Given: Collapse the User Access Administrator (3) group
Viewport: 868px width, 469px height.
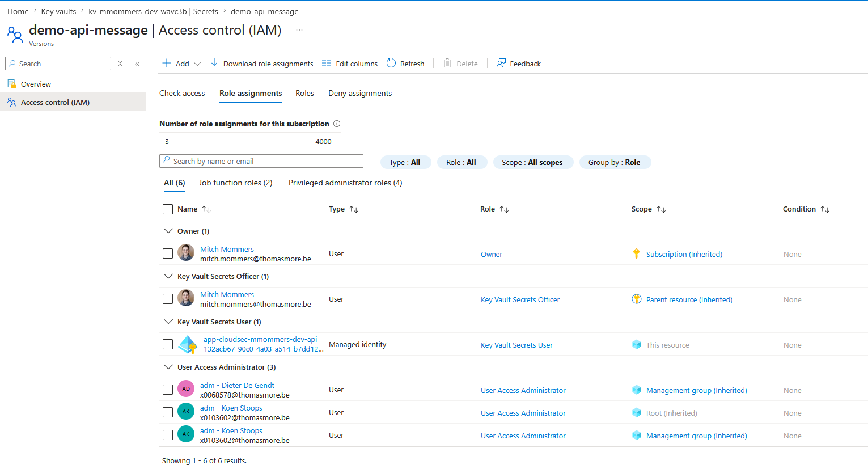Looking at the screenshot, I should [x=168, y=367].
